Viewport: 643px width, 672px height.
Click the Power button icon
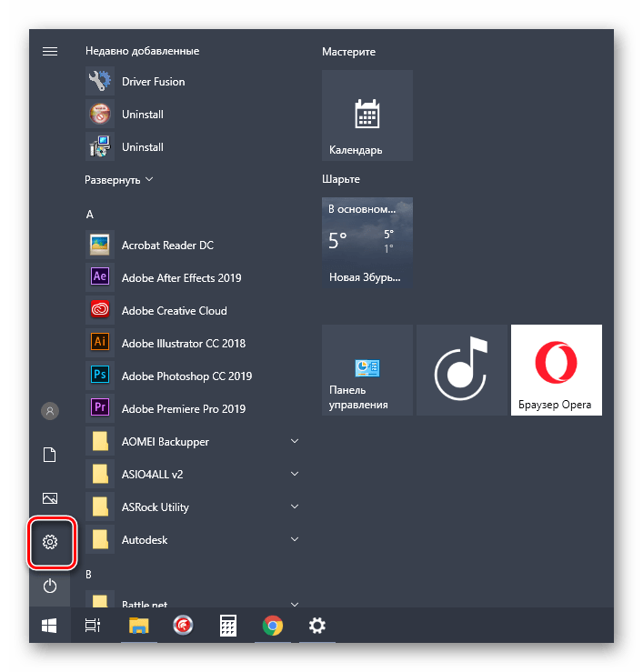click(50, 587)
